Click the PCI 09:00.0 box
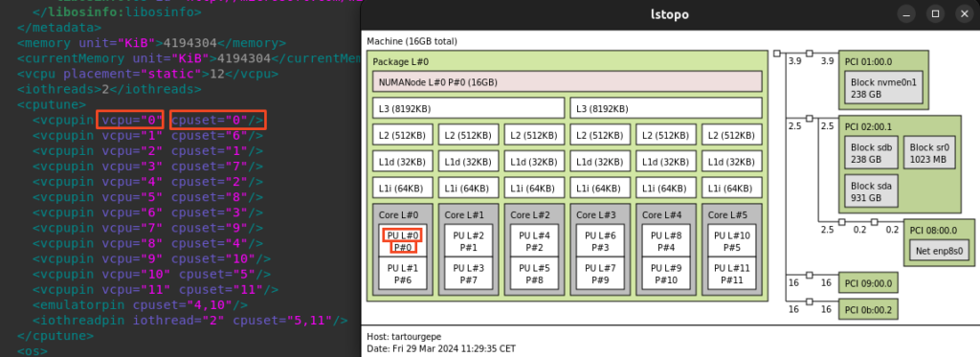Viewport: 980px width, 357px height. coord(867,283)
